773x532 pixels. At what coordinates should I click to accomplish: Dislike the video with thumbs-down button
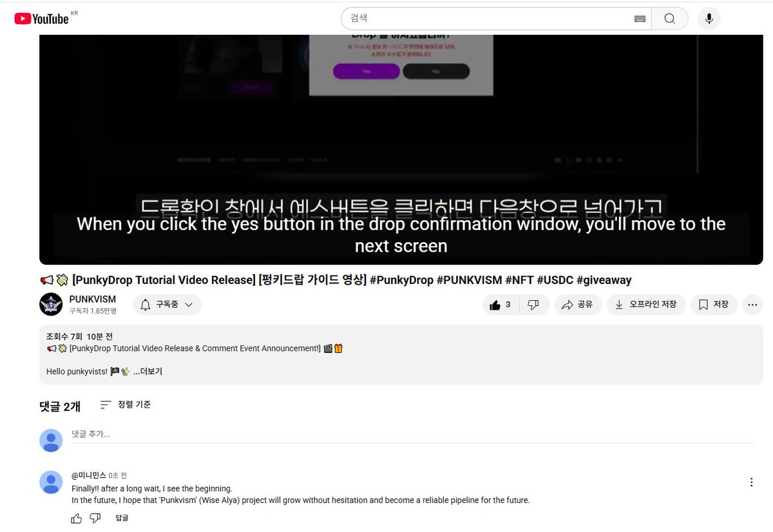pyautogui.click(x=533, y=305)
